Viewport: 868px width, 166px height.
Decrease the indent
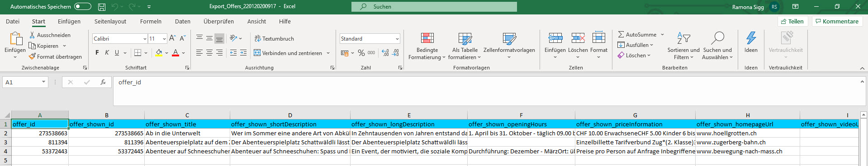click(x=233, y=53)
